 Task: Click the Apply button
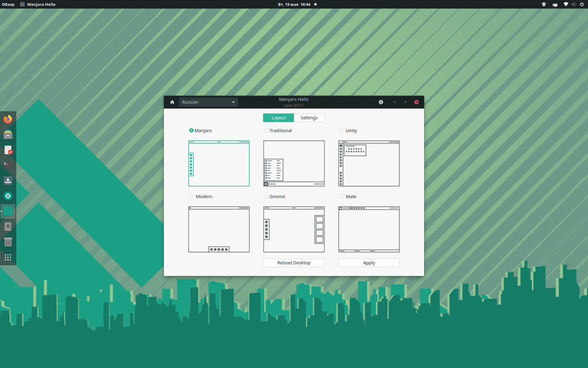tap(368, 263)
